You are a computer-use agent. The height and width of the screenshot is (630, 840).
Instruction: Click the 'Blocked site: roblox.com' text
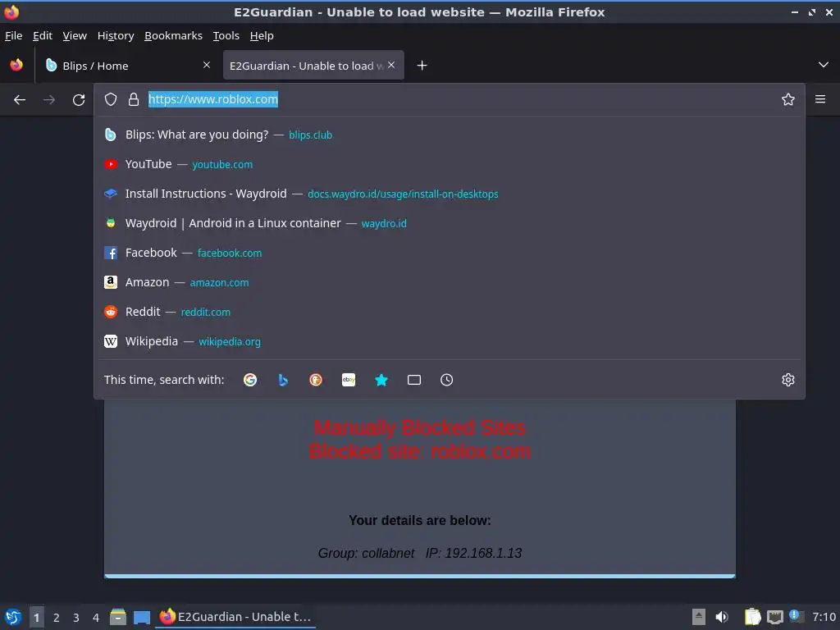point(420,452)
